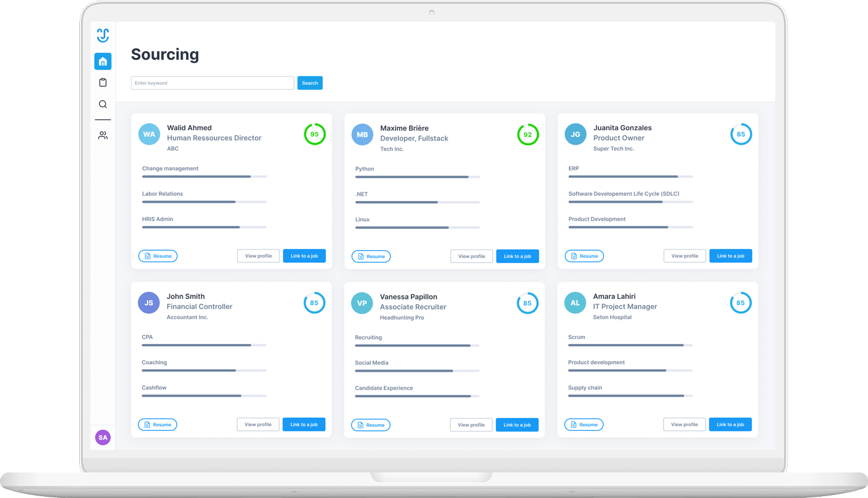Click the VP avatar for Vanessa Papillon

(x=362, y=303)
